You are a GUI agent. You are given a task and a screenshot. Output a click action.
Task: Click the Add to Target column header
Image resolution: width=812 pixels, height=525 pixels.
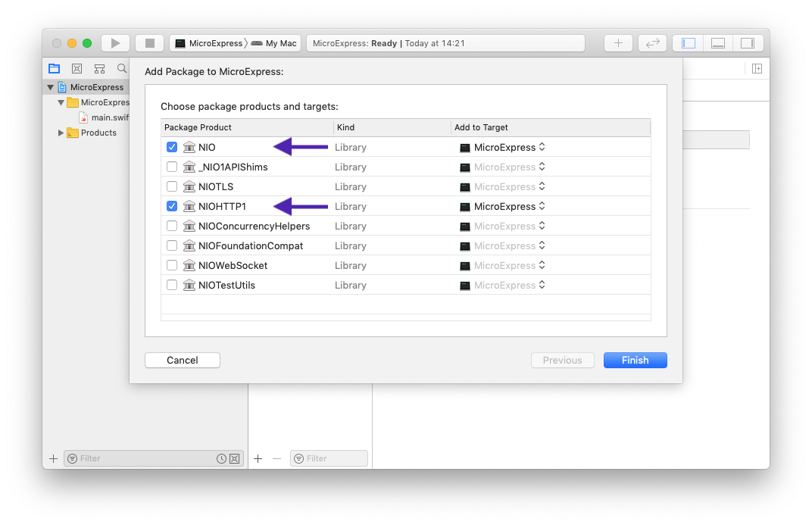pyautogui.click(x=551, y=127)
